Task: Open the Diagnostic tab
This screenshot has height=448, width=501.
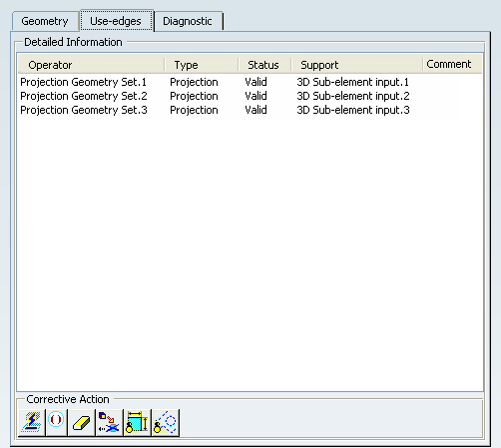Action: 188,21
